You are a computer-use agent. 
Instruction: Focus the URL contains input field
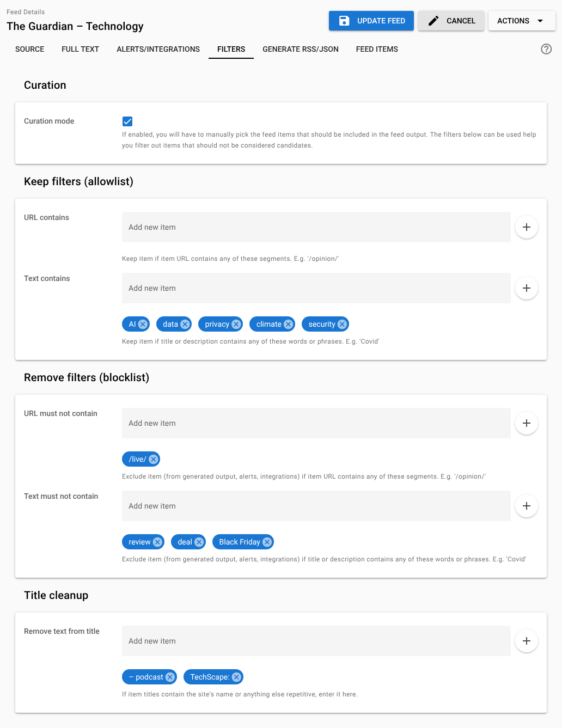click(316, 227)
